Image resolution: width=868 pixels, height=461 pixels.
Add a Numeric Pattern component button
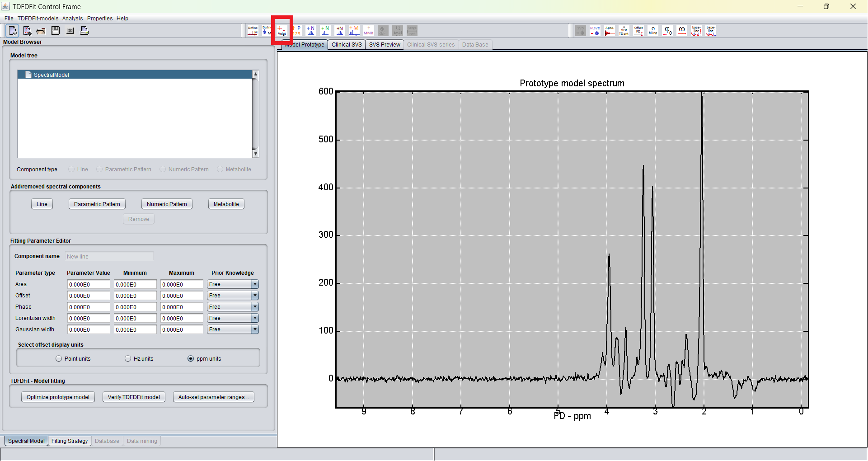167,204
